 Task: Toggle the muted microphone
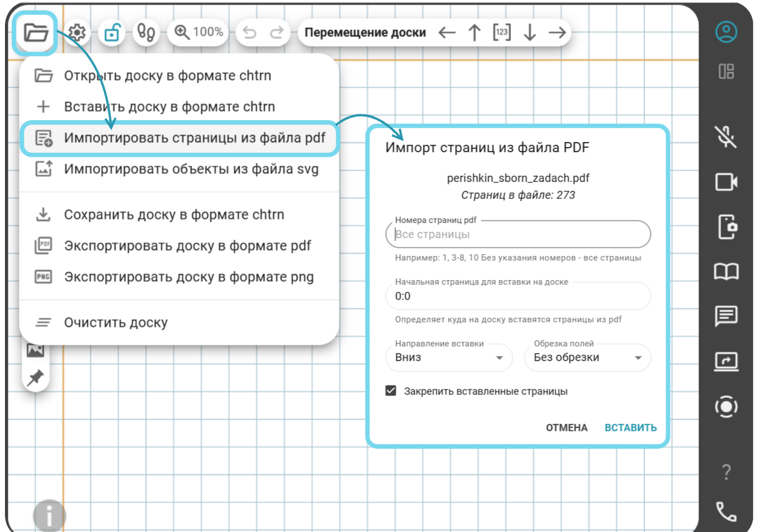click(x=726, y=136)
